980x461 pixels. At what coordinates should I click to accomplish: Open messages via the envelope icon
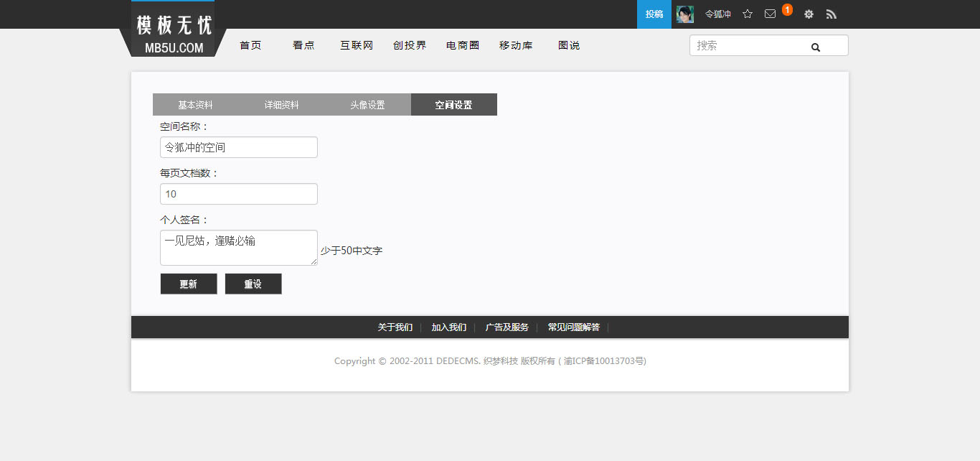pyautogui.click(x=770, y=14)
